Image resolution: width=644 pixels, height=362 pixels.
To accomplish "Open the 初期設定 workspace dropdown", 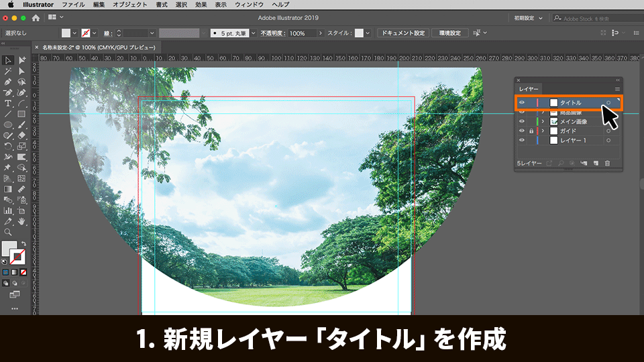I will (x=528, y=18).
